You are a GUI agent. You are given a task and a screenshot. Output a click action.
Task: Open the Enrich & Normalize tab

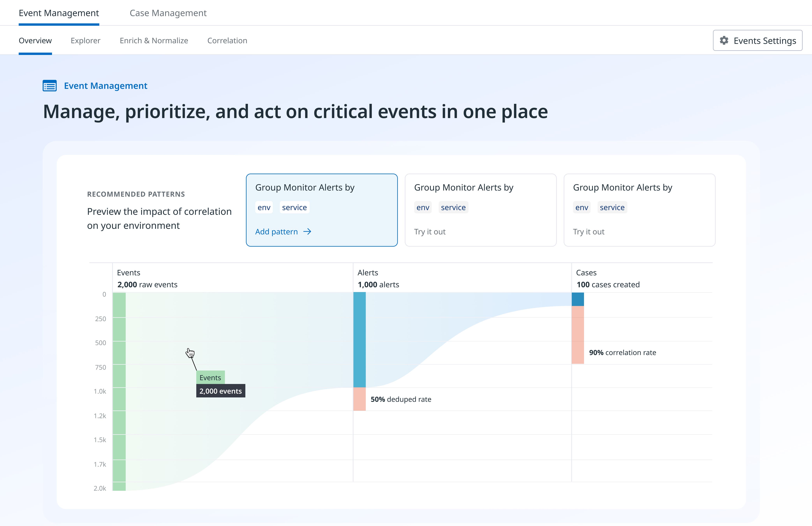coord(153,40)
